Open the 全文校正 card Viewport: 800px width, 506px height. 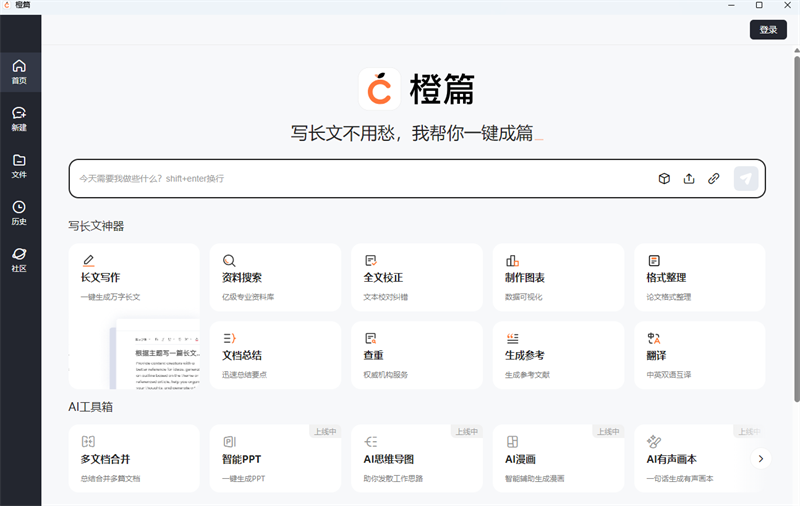click(417, 277)
